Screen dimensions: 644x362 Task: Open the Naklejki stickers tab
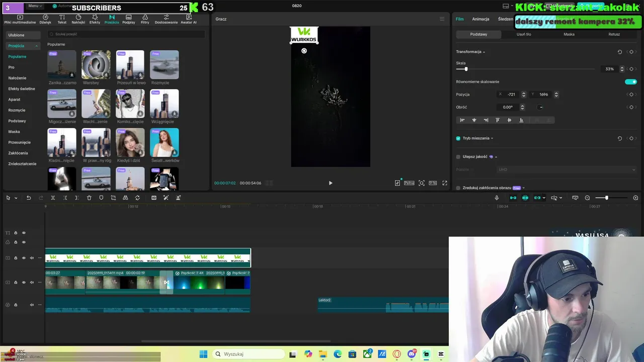(78, 19)
